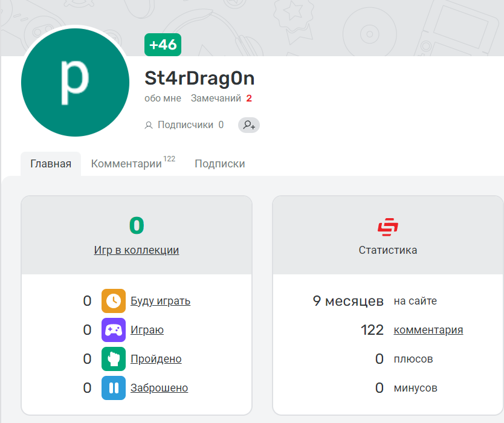504x423 pixels.
Task: Click the 'плюсов' label
Action: point(413,359)
